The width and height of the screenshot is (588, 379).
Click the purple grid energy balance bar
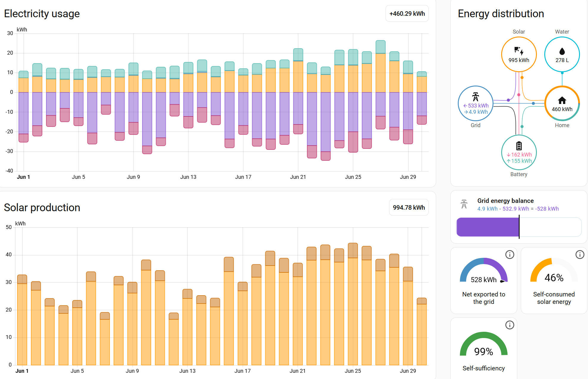(488, 227)
